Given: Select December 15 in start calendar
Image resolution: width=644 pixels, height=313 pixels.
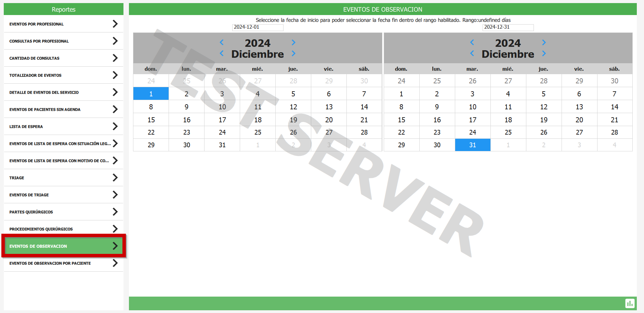Looking at the screenshot, I should (x=151, y=120).
